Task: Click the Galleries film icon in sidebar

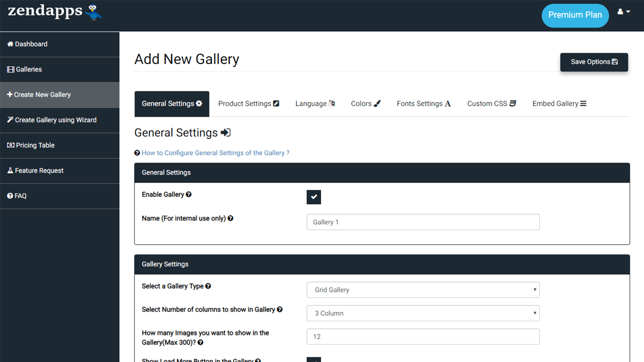Action: (x=11, y=69)
